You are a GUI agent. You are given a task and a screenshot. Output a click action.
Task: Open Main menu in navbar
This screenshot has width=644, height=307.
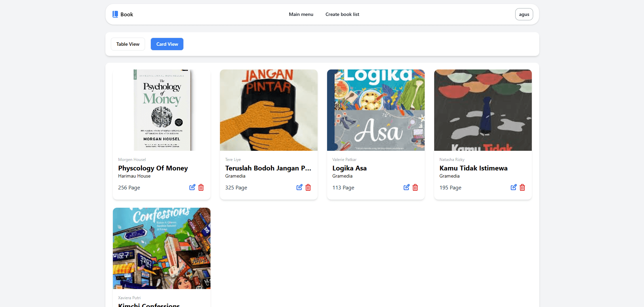301,14
